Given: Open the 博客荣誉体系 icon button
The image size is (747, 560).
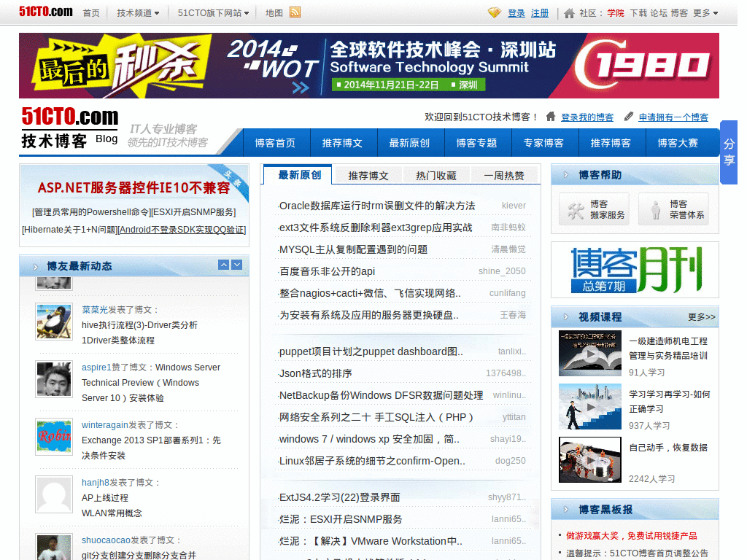Looking at the screenshot, I should pyautogui.click(x=673, y=209).
